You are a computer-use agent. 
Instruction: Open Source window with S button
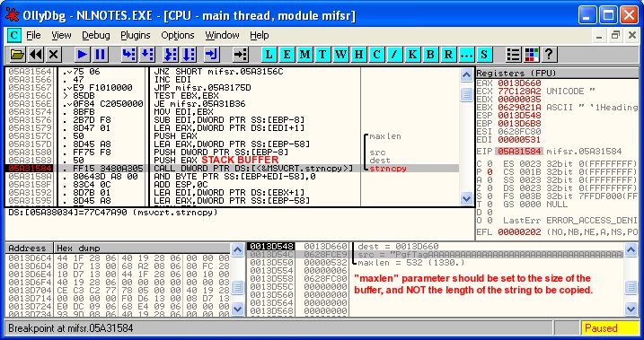(x=484, y=54)
